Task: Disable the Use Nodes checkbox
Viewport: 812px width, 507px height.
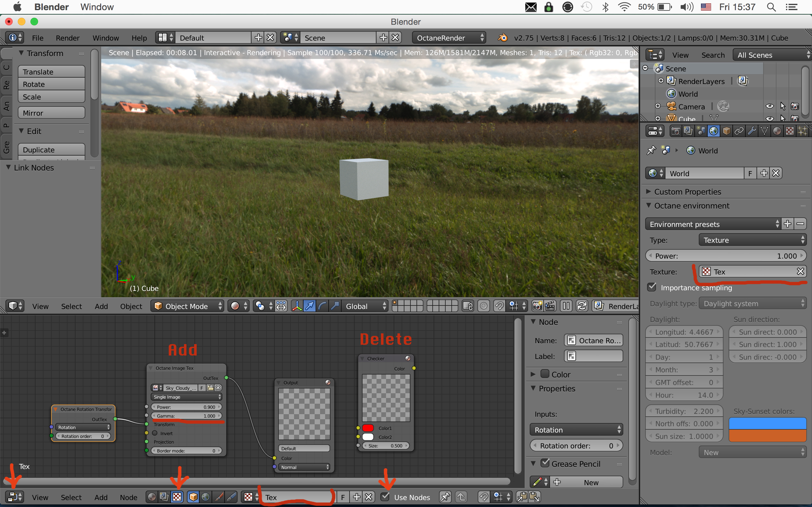Action: 385,497
